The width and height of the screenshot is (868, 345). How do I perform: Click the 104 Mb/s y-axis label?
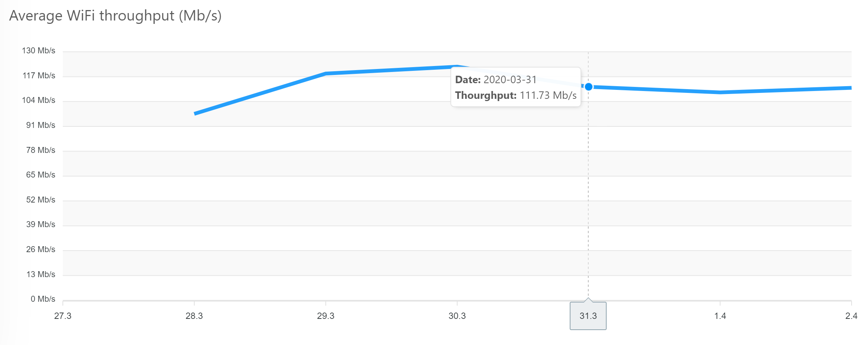38,100
